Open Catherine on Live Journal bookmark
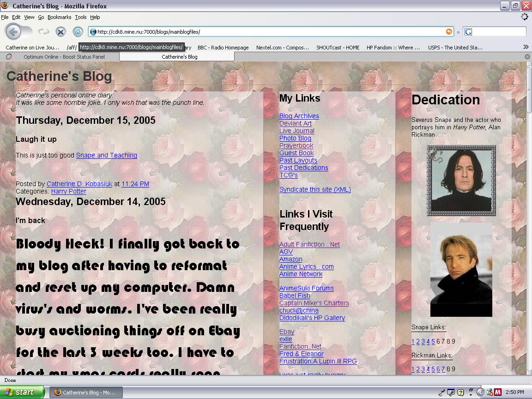The width and height of the screenshot is (532, 399). pyautogui.click(x=32, y=48)
